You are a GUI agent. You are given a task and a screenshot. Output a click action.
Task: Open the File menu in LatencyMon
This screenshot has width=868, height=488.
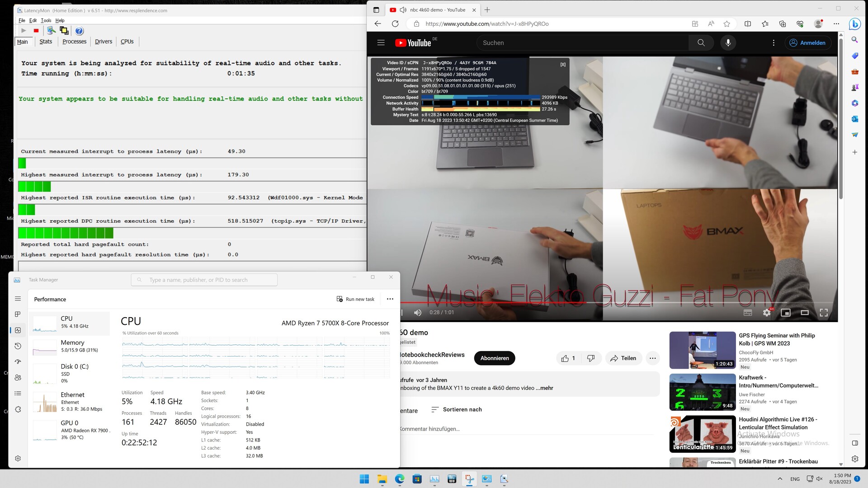click(x=22, y=20)
